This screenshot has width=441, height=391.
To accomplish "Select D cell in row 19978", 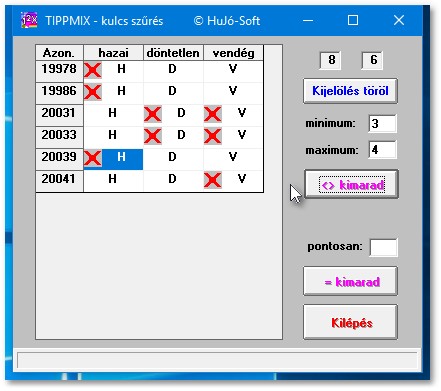I will click(x=173, y=71).
